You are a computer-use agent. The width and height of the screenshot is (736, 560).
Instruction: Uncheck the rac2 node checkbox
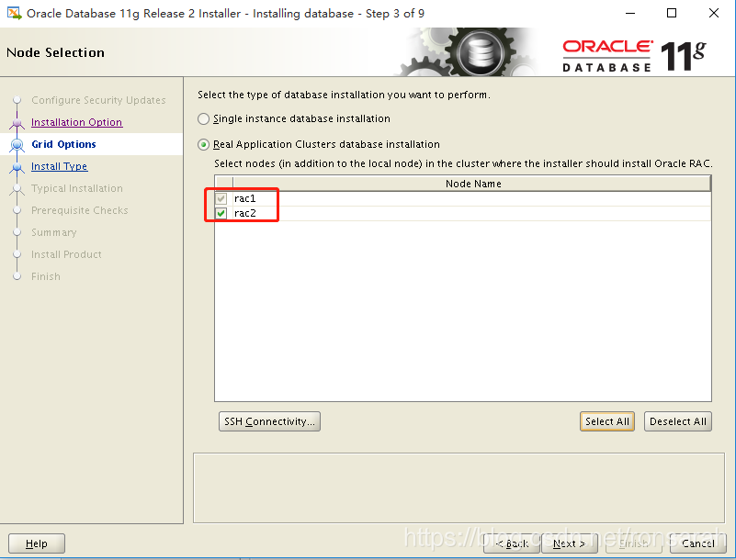click(x=221, y=212)
